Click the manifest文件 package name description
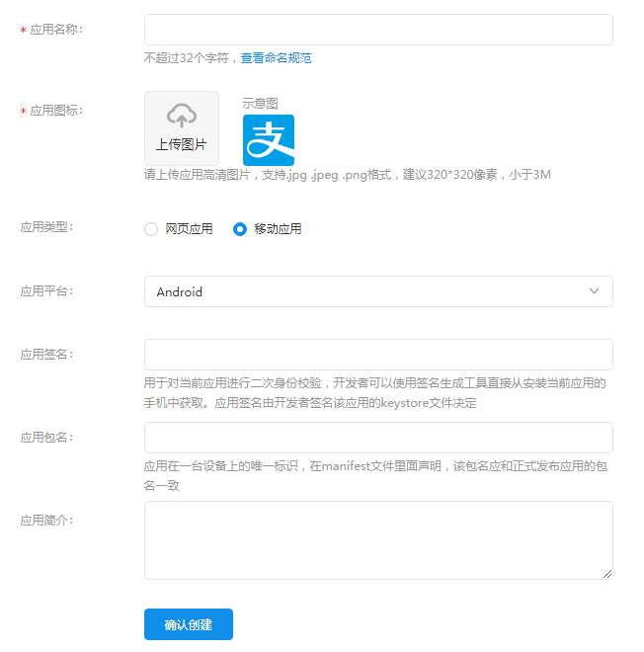644x652 pixels. [375, 476]
